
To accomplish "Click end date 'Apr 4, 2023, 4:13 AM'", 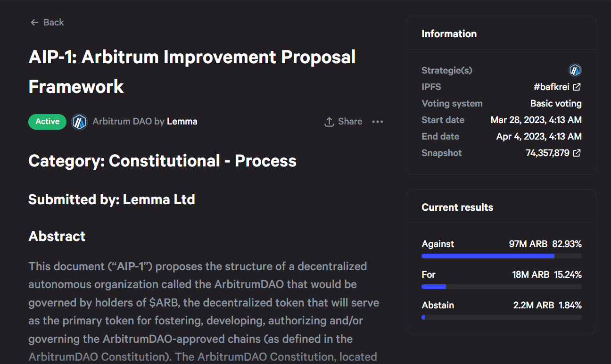I will click(539, 136).
